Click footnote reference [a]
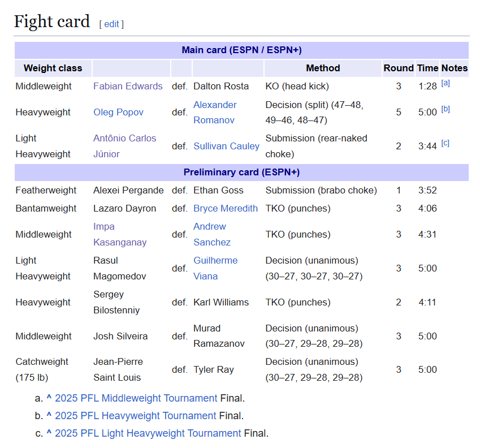Screen dimensions: 480x448 point(446,83)
